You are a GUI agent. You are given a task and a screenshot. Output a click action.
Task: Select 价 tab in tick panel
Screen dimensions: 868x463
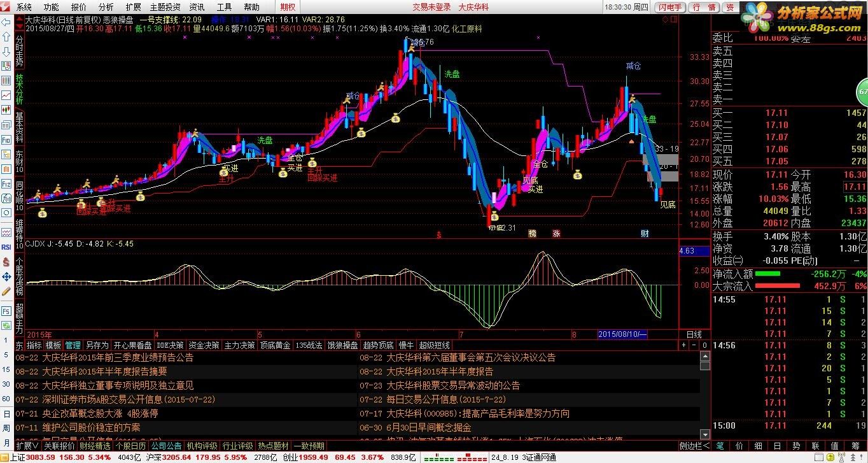739,446
